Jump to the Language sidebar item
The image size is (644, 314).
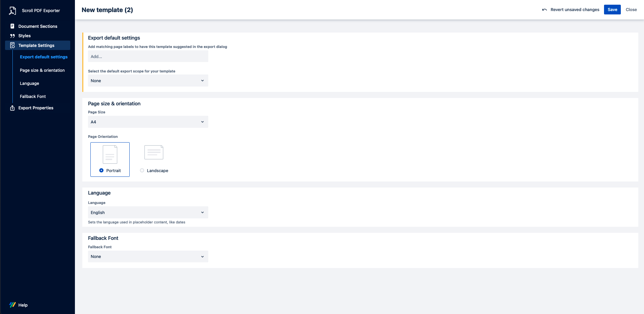click(29, 84)
